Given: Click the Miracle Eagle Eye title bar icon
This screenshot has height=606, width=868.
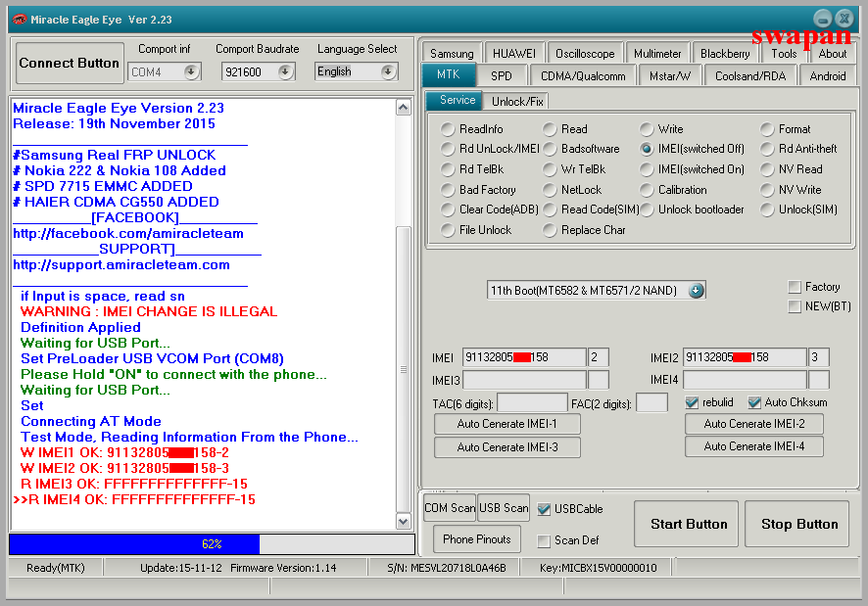Looking at the screenshot, I should pos(20,20).
